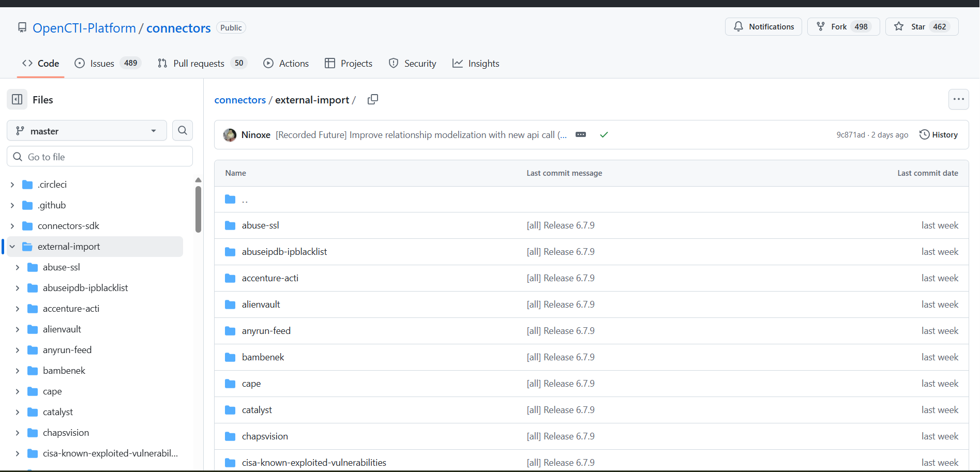This screenshot has width=980, height=472.
Task: Click the Go to file input
Action: (100, 157)
